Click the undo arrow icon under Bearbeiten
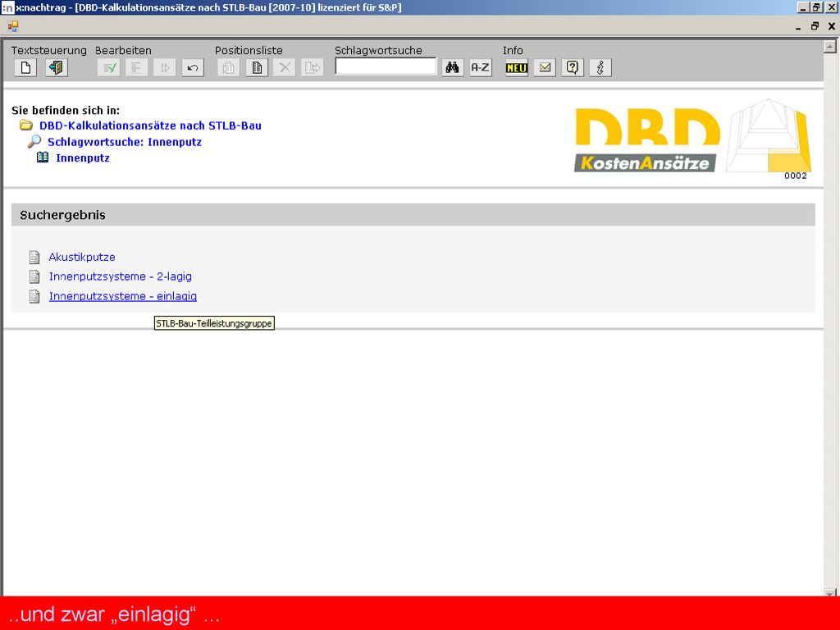The height and width of the screenshot is (630, 840). (x=193, y=67)
